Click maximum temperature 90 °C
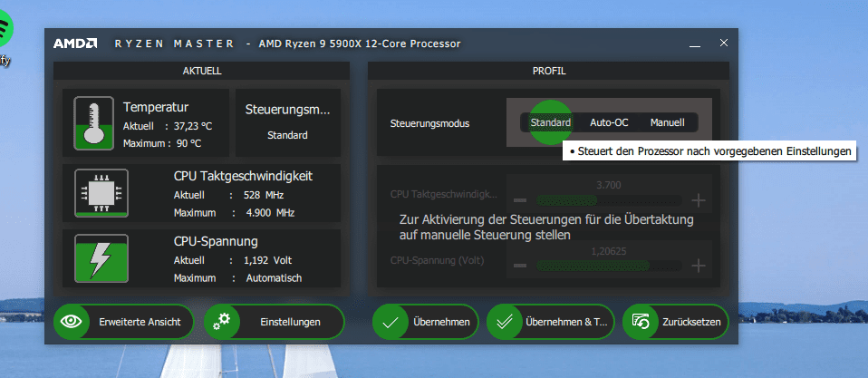The height and width of the screenshot is (378, 868). click(x=188, y=143)
